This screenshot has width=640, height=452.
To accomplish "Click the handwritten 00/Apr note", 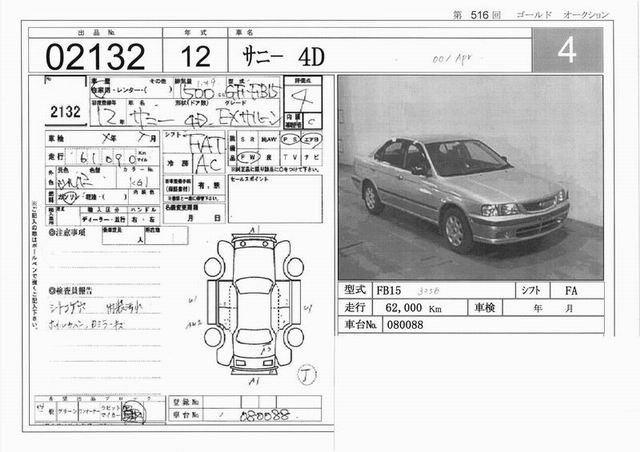I will (452, 59).
